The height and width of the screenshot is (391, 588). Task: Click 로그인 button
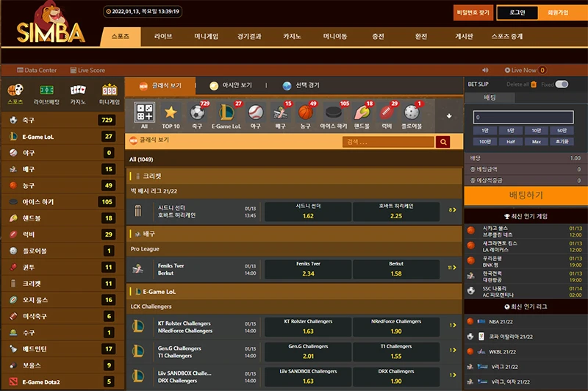point(517,12)
